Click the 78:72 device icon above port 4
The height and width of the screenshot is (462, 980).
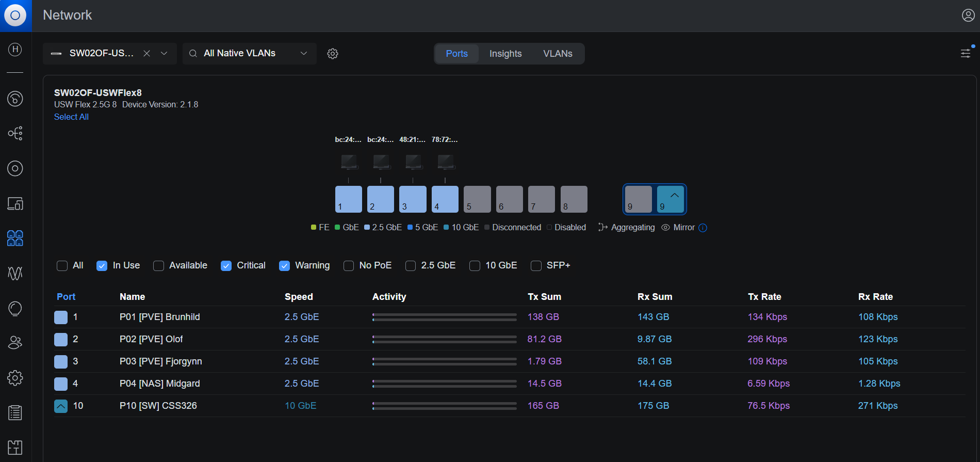click(446, 162)
